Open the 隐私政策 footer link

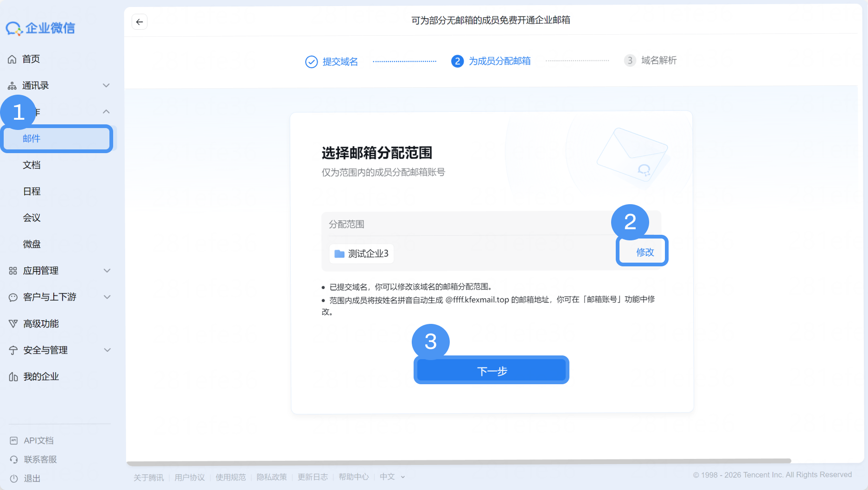click(x=272, y=477)
